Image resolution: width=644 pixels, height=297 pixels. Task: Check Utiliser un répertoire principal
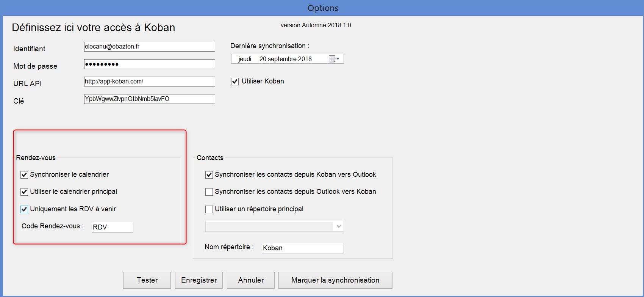pyautogui.click(x=209, y=209)
